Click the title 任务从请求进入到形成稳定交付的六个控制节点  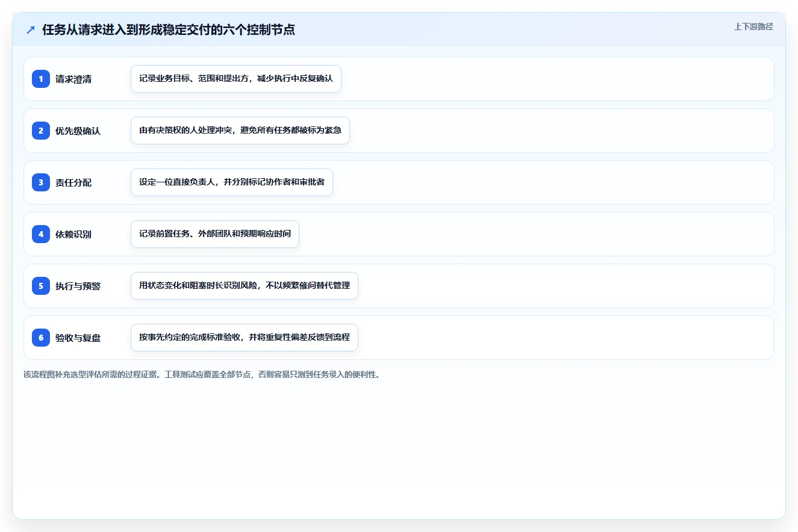click(168, 30)
